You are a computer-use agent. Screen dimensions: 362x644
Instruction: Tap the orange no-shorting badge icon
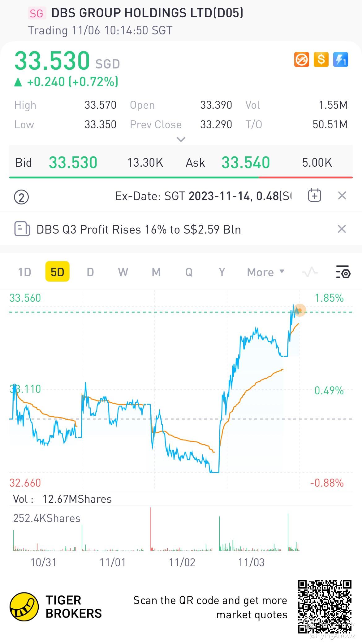[301, 59]
